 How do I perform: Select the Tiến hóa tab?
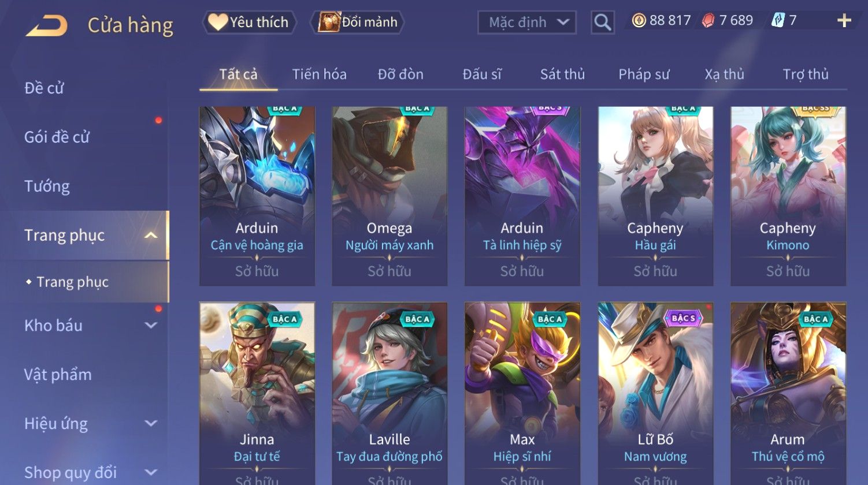point(319,74)
